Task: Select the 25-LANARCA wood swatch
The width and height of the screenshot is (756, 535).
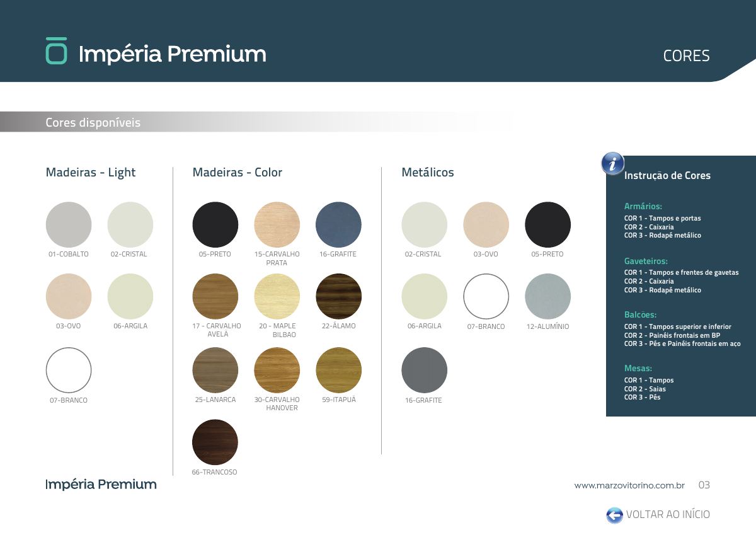Action: [x=215, y=370]
